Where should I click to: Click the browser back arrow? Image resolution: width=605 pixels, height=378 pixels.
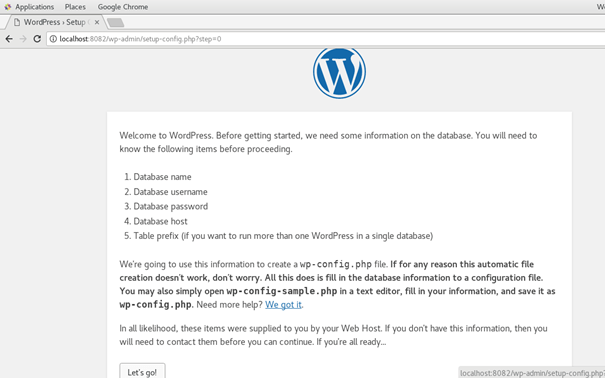click(x=9, y=39)
